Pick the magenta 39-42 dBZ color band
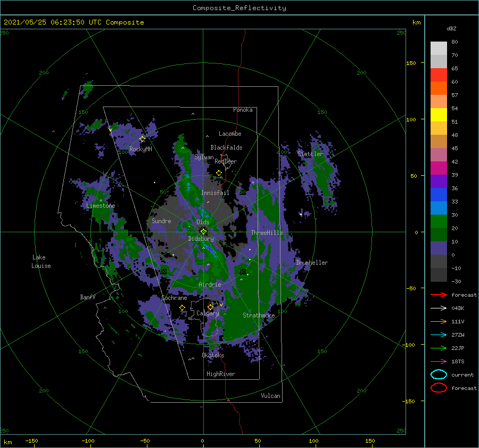The height and width of the screenshot is (448, 479). coord(439,168)
